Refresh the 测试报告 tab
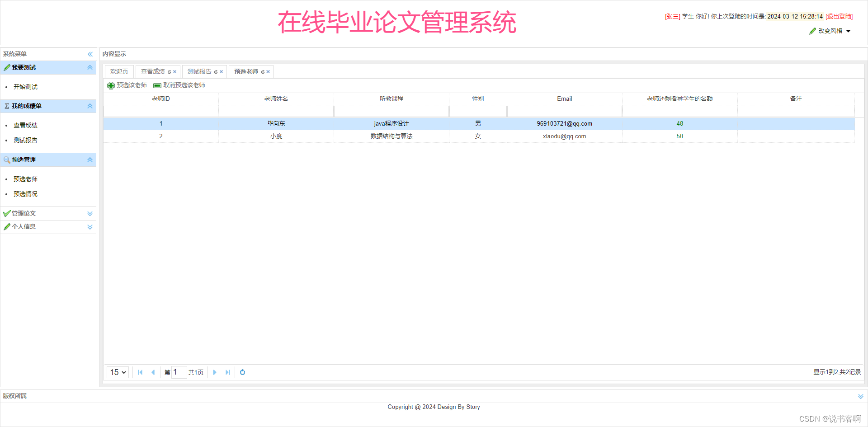The image size is (868, 427). click(216, 72)
